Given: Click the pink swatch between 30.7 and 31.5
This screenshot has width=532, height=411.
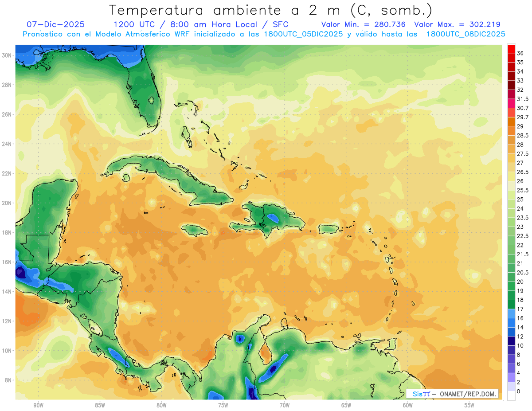Looking at the screenshot, I should coord(512,104).
